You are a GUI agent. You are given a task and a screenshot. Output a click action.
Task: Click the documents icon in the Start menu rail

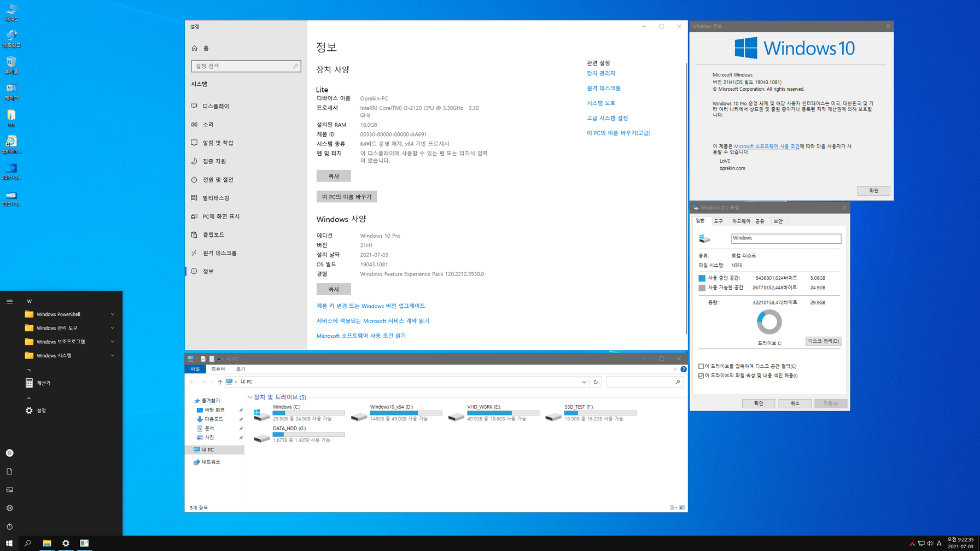(9, 471)
